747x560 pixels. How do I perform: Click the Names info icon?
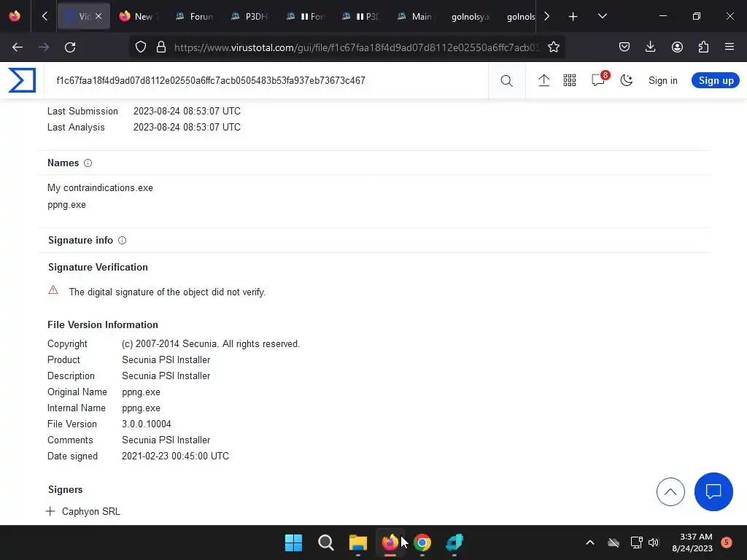tap(88, 163)
